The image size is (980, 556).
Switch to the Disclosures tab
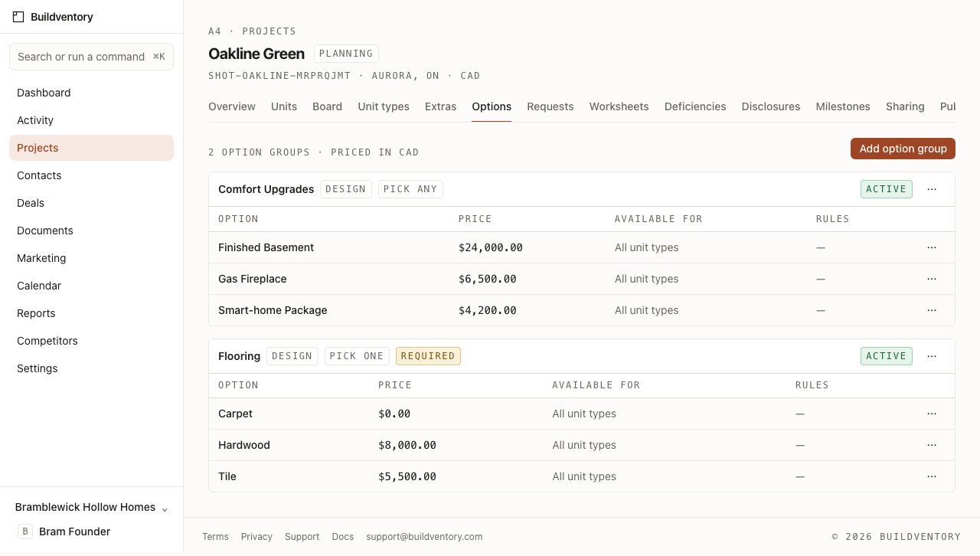(x=771, y=106)
